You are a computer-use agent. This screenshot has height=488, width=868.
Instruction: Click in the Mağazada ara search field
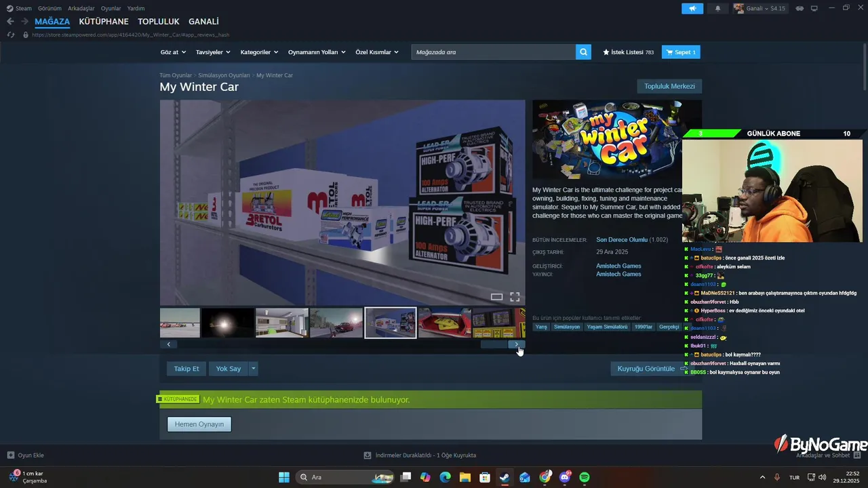point(493,52)
